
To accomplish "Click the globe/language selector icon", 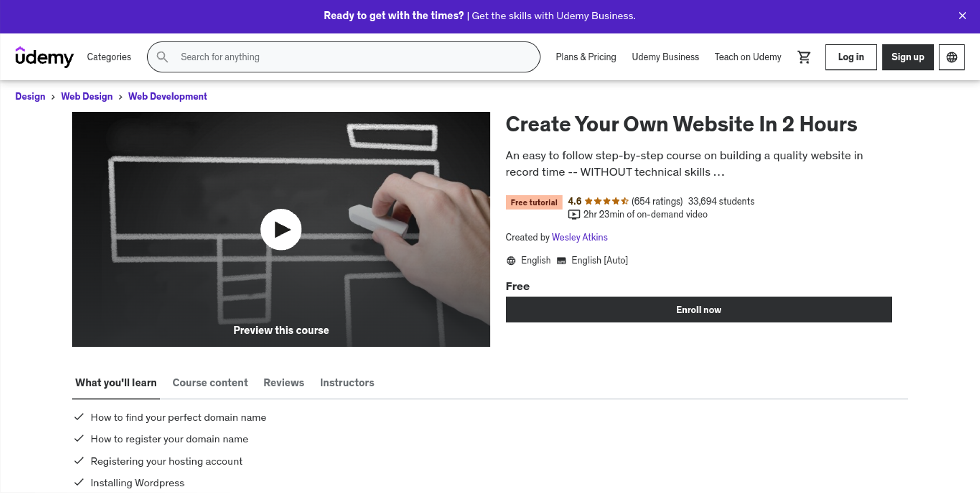I will [x=952, y=57].
